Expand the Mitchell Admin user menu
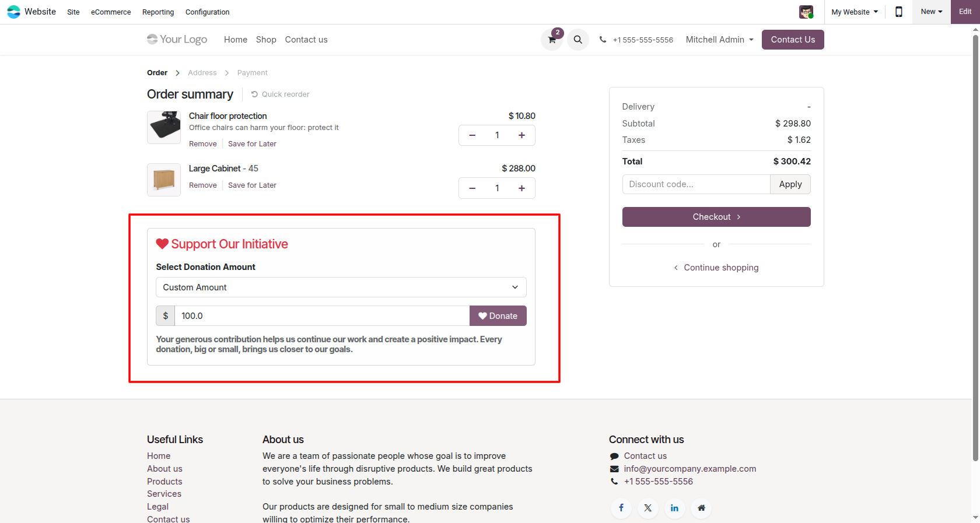The height and width of the screenshot is (523, 980). [x=720, y=40]
